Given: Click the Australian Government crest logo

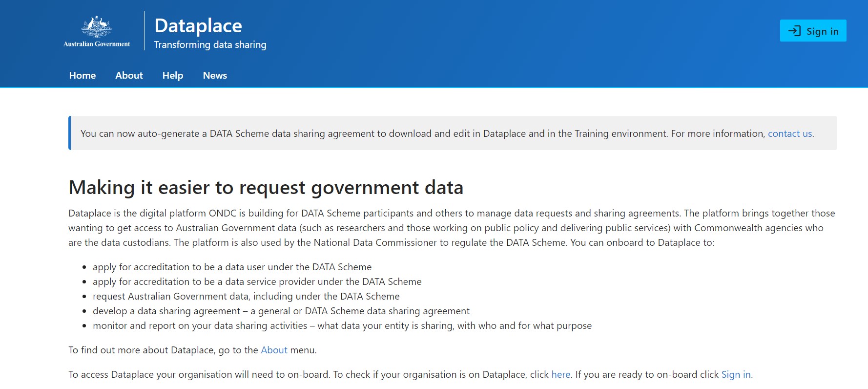Looking at the screenshot, I should (x=97, y=31).
